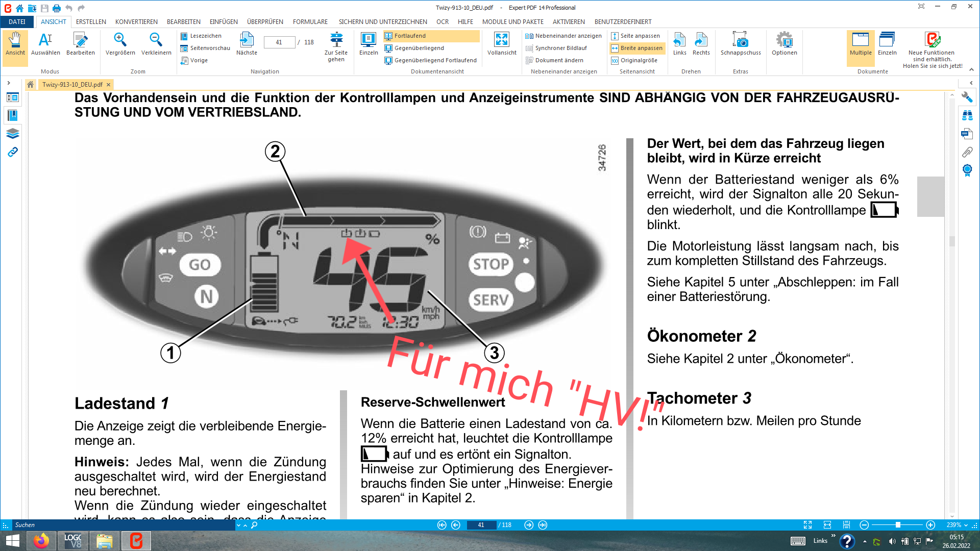Rotate page with Links icon
Image resolution: width=980 pixels, height=551 pixels.
point(679,43)
